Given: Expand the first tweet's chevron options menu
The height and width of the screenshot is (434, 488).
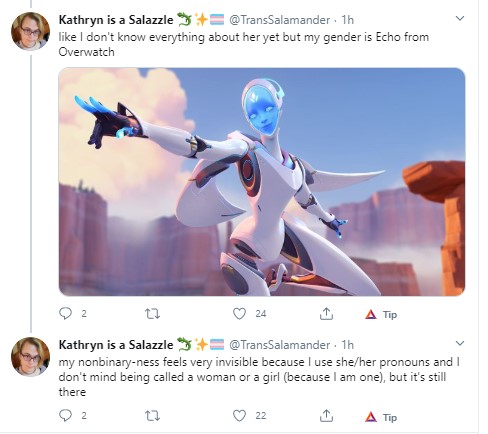Looking at the screenshot, I should [x=460, y=18].
